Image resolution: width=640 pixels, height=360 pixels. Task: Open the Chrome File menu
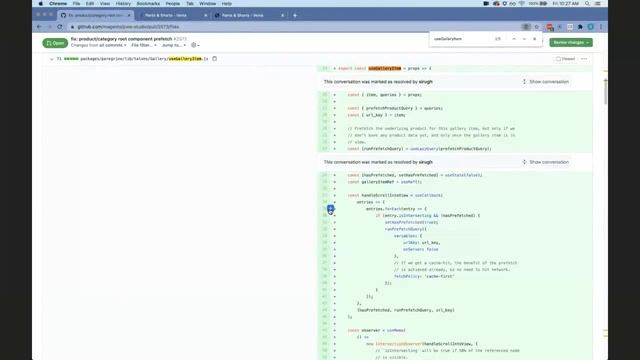tap(76, 4)
